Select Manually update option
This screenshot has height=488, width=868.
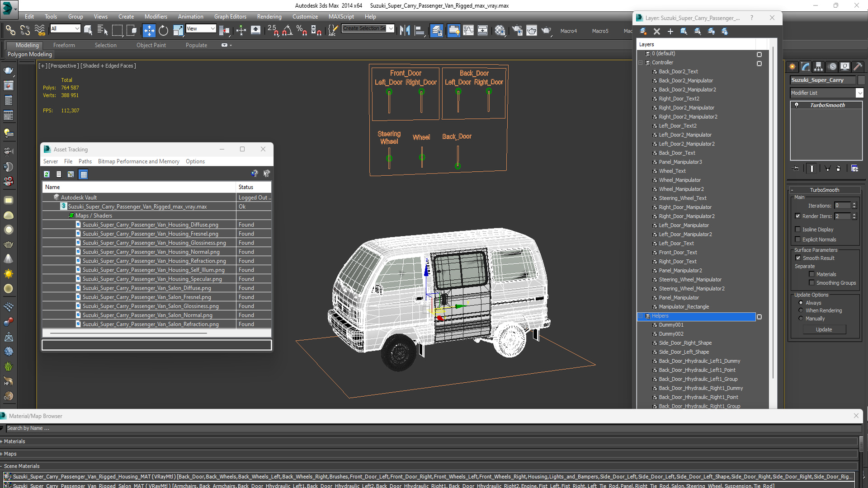point(801,319)
